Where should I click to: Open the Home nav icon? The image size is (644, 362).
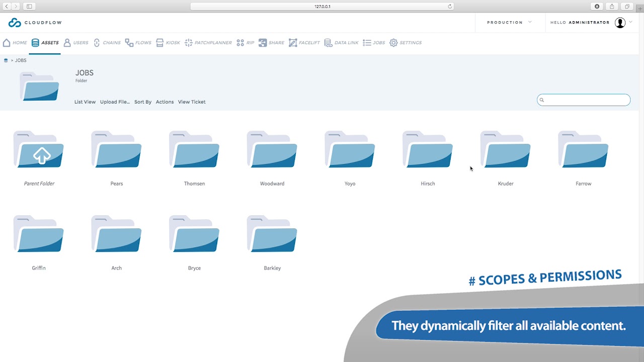[x=7, y=43]
